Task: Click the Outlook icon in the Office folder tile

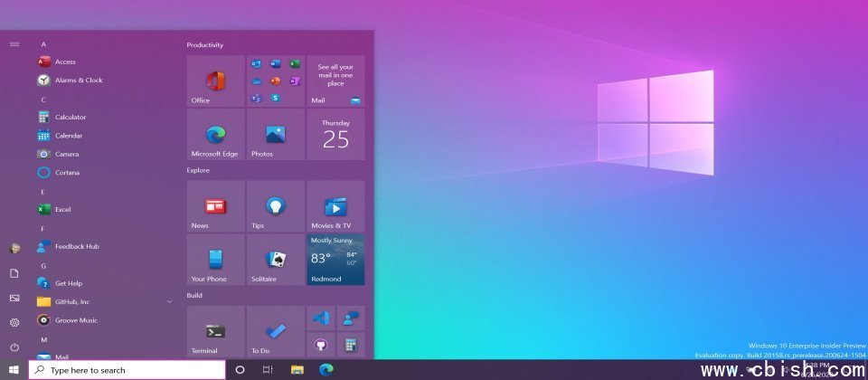Action: click(256, 63)
